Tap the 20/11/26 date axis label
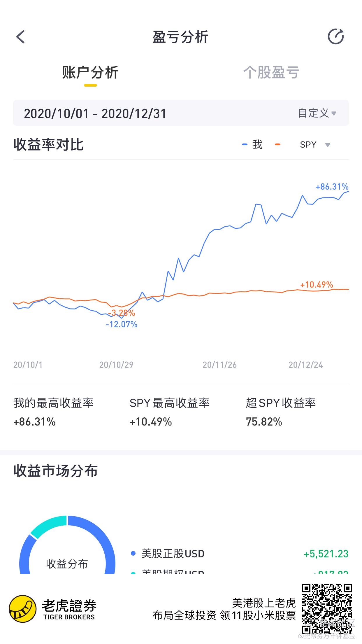This screenshot has height=644, width=362. coord(219,365)
